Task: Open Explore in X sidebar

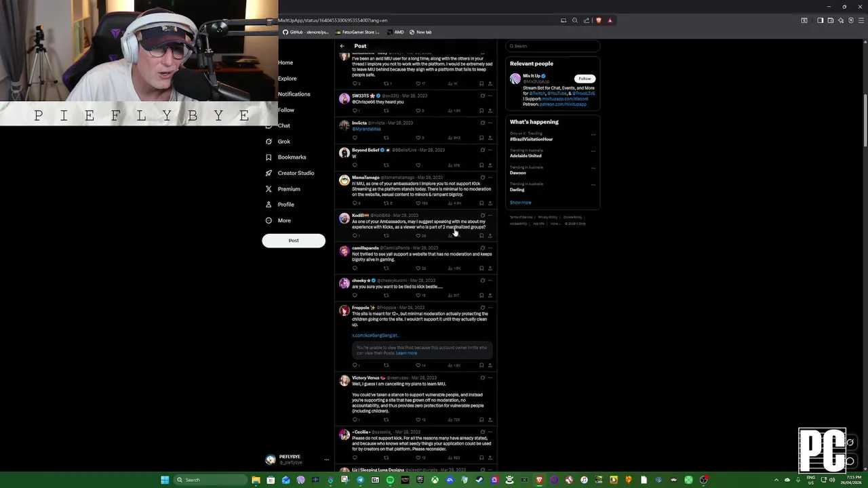Action: [287, 79]
